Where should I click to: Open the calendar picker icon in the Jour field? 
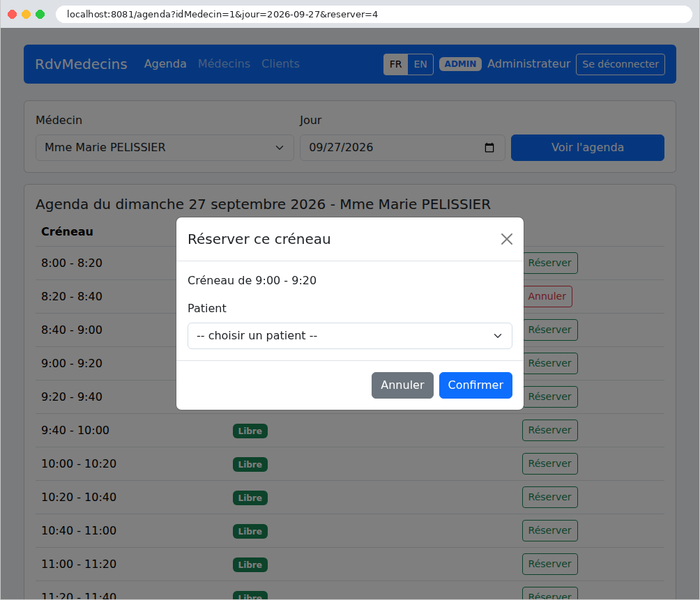coord(489,148)
